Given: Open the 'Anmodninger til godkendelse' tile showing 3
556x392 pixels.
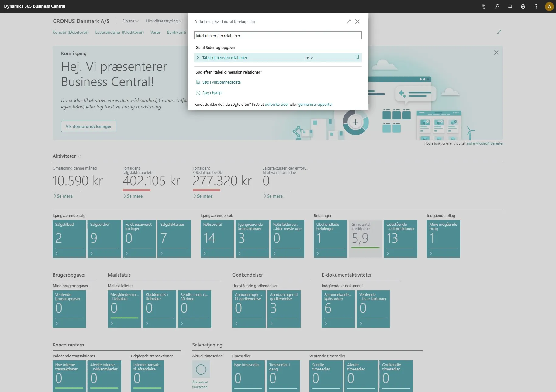Looking at the screenshot, I should coord(284,309).
